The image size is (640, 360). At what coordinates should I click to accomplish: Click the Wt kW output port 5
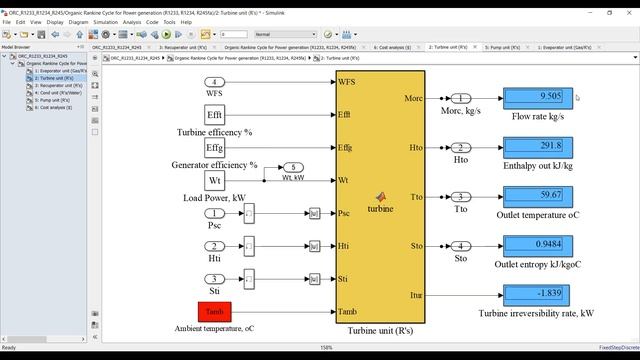293,167
